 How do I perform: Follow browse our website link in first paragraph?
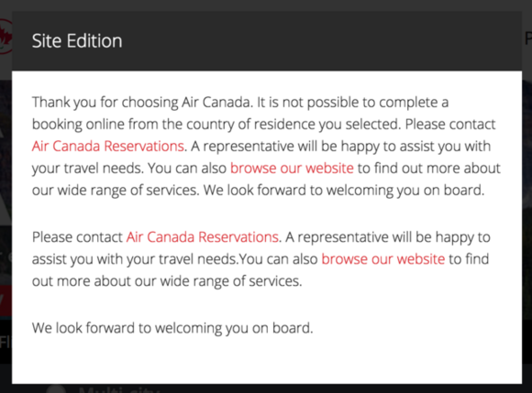(x=292, y=169)
